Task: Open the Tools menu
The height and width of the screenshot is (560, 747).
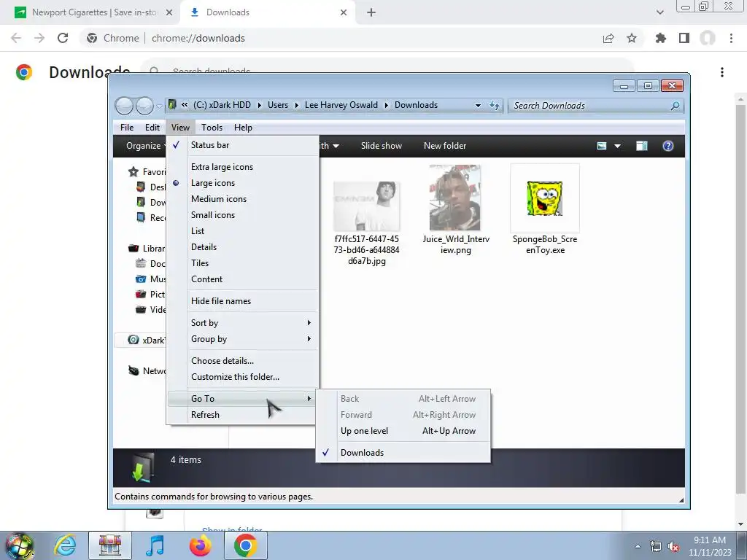Action: point(212,128)
